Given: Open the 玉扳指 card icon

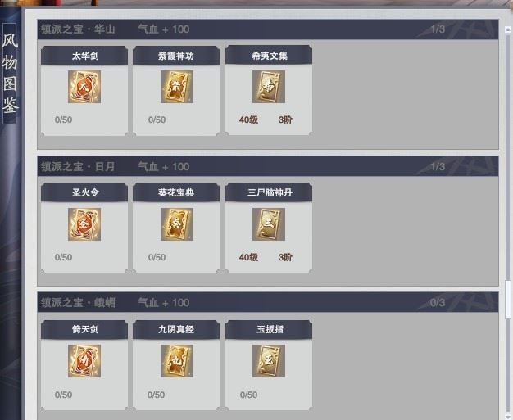Looking at the screenshot, I should [269, 361].
